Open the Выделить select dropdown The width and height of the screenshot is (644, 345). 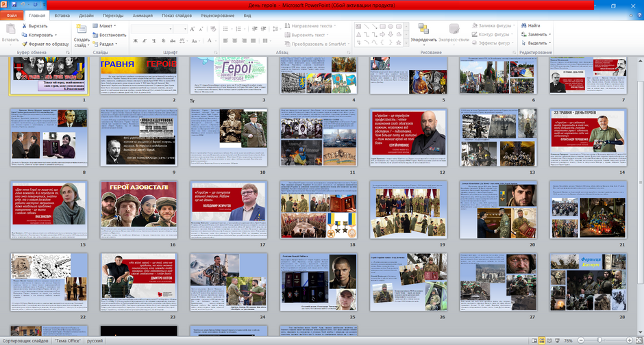coord(536,43)
